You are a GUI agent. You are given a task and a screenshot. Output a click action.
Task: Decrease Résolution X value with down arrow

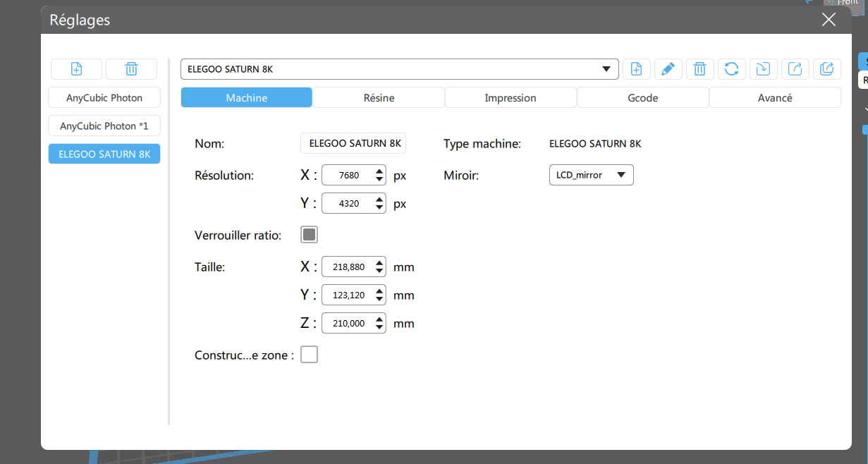(x=380, y=179)
